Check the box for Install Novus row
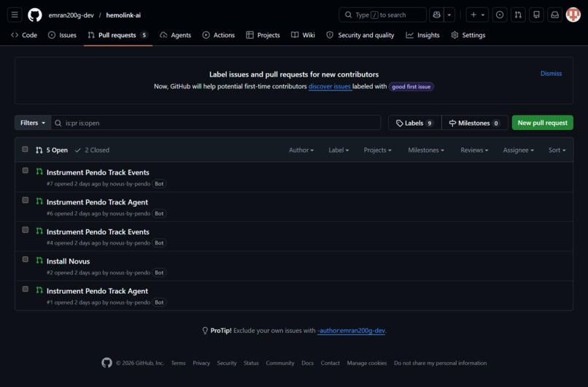The height and width of the screenshot is (387, 588). point(25,259)
